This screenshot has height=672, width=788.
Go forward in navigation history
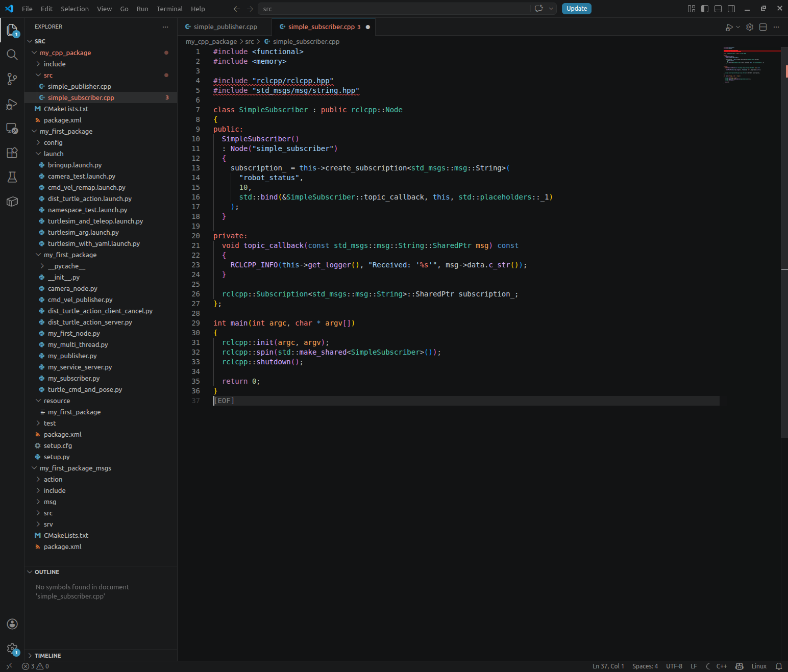(x=250, y=9)
